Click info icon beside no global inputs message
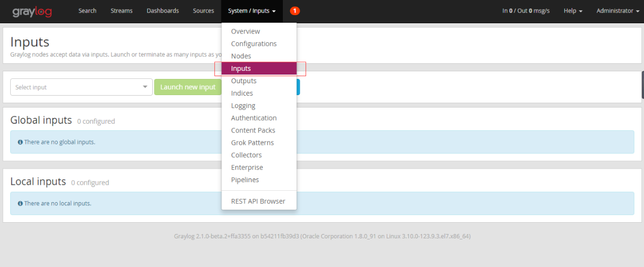The height and width of the screenshot is (267, 644). tap(20, 142)
